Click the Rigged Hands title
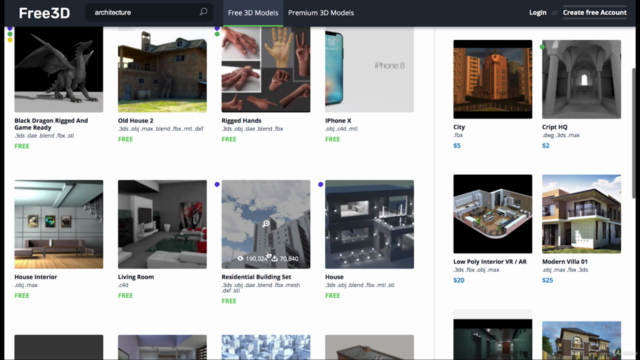Screen dimensions: 640x360 241,120
